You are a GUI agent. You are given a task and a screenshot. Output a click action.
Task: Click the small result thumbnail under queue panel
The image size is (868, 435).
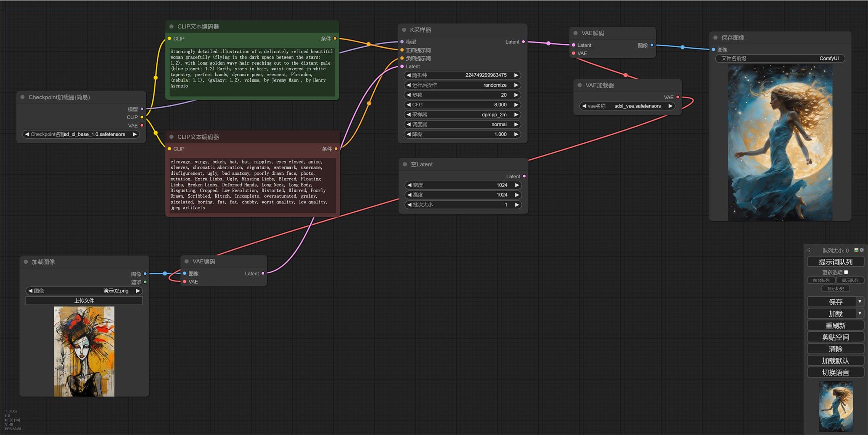pos(835,406)
